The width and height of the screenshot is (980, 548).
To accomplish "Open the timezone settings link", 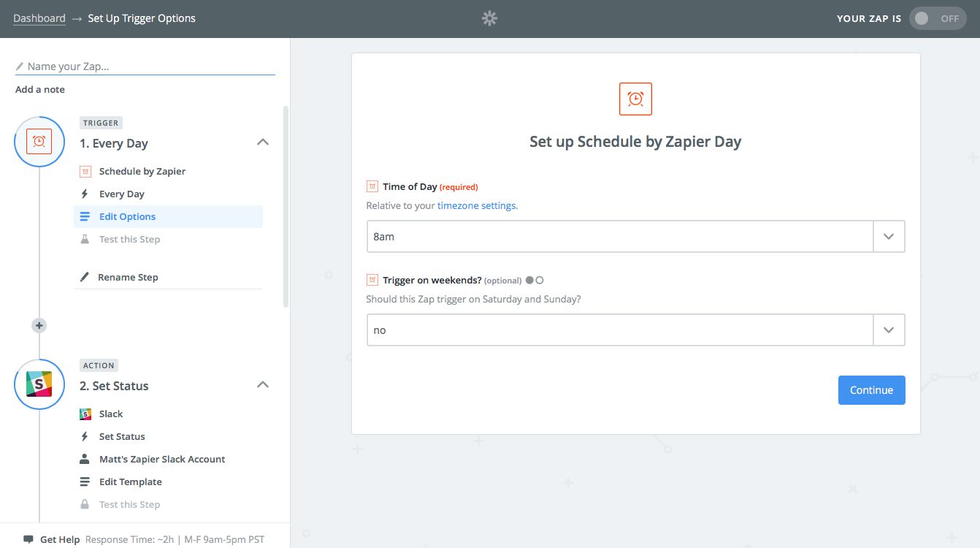I will (477, 205).
